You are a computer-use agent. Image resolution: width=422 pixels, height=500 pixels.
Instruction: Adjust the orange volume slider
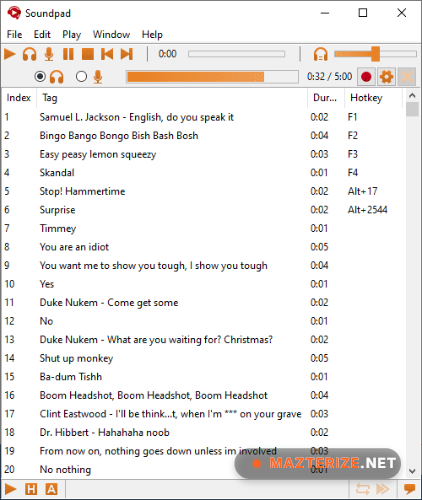coord(375,54)
